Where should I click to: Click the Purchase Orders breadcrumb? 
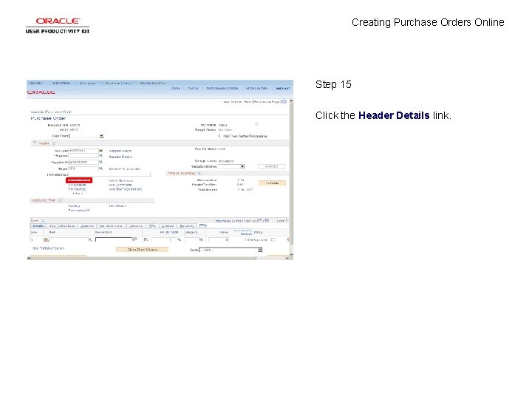(117, 83)
